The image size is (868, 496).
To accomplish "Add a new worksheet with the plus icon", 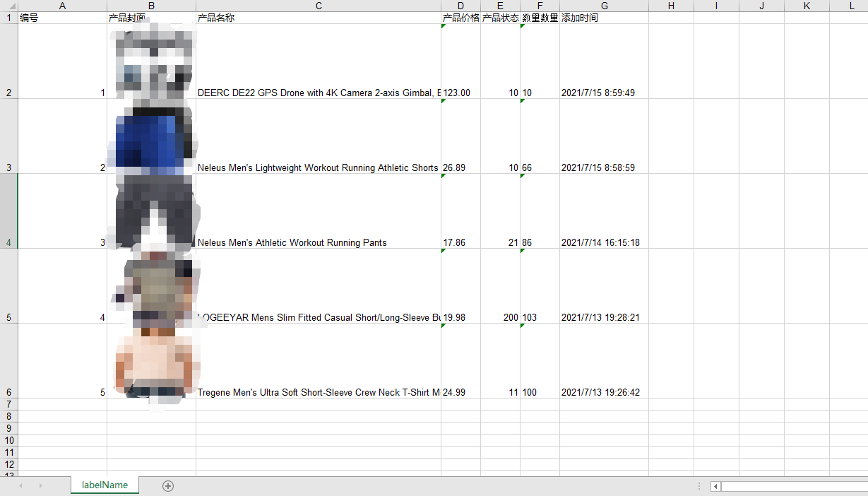I will (168, 485).
